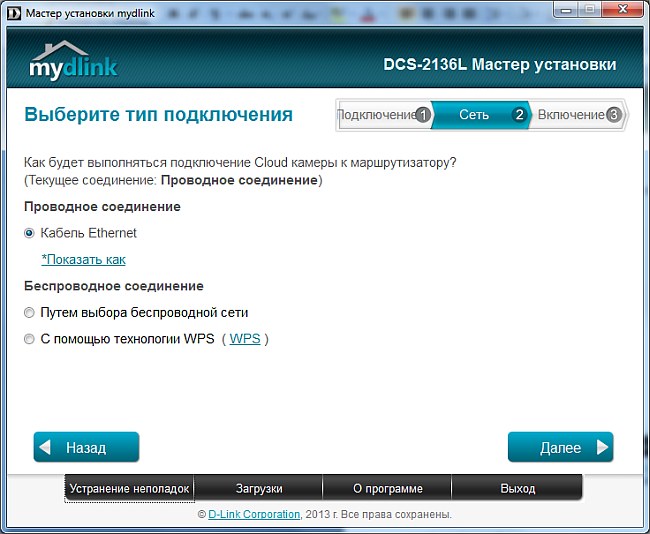Go to the Включение wizard step

(570, 115)
